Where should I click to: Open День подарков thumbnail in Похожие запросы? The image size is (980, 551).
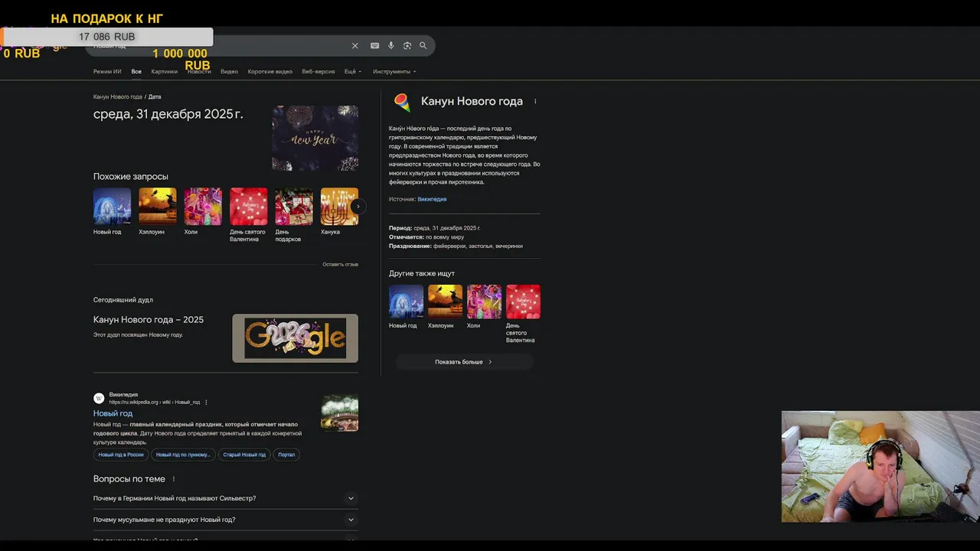pos(294,207)
